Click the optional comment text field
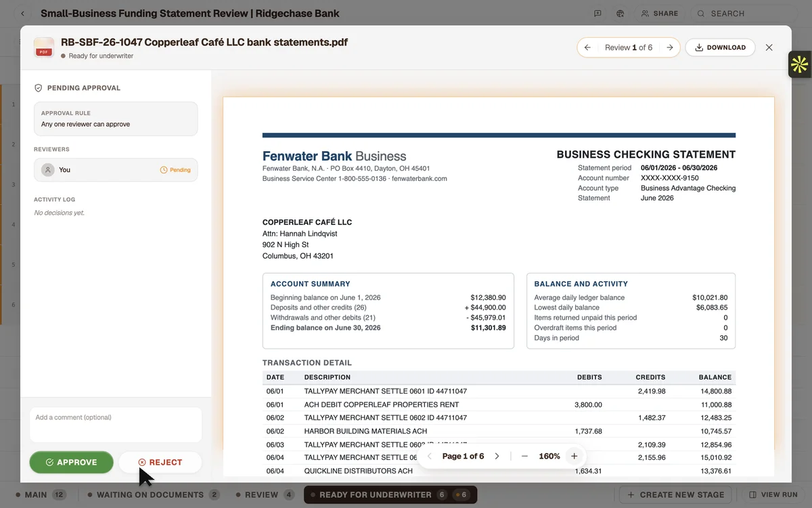812x508 pixels. [116, 425]
